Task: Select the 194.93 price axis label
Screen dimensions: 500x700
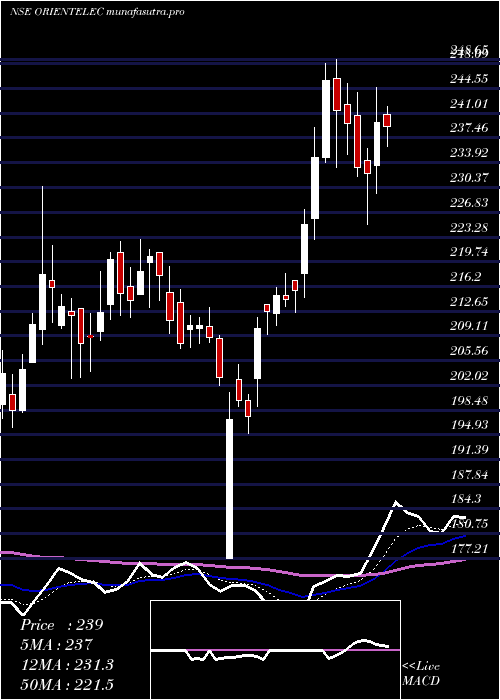Action: (x=469, y=425)
